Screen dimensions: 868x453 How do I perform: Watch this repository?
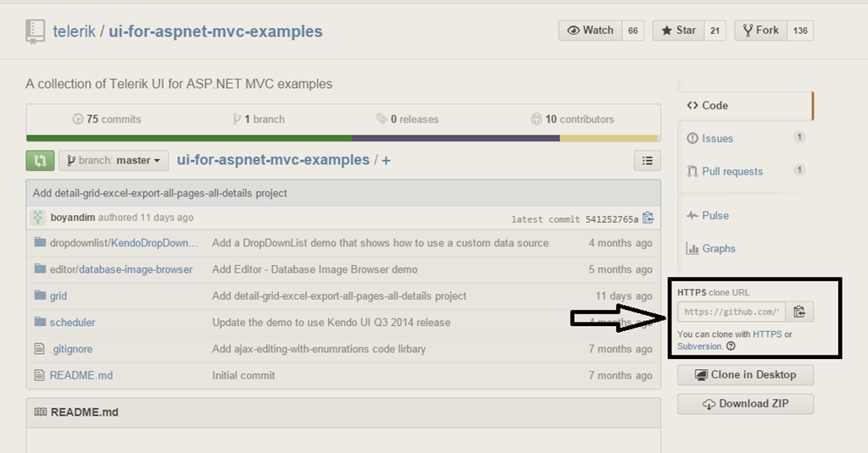[591, 30]
